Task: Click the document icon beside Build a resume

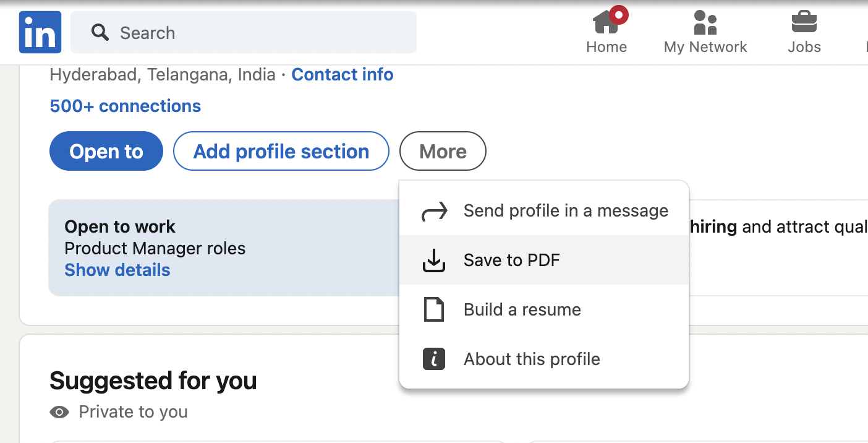Action: [434, 309]
